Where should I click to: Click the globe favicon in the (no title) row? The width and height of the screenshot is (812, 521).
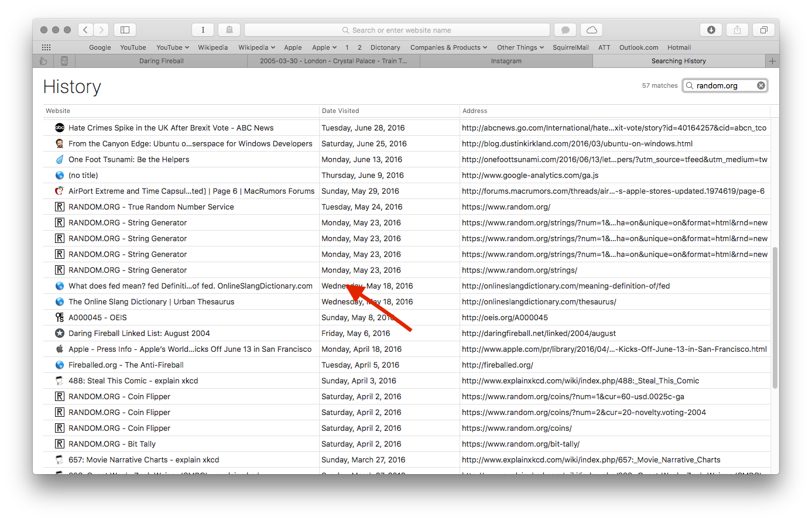point(60,175)
